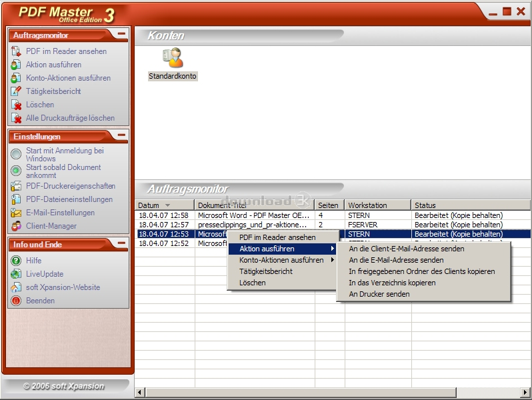Viewport: 532px width, 400px height.
Task: Open the soft Xpansion-Website link
Action: pyautogui.click(x=63, y=287)
